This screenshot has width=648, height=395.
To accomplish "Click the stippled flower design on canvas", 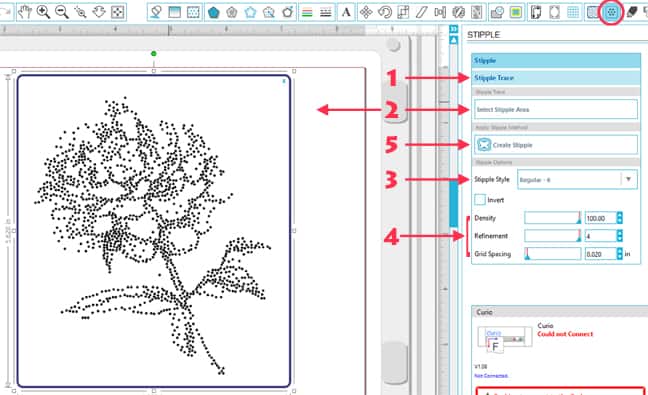I will click(x=153, y=236).
